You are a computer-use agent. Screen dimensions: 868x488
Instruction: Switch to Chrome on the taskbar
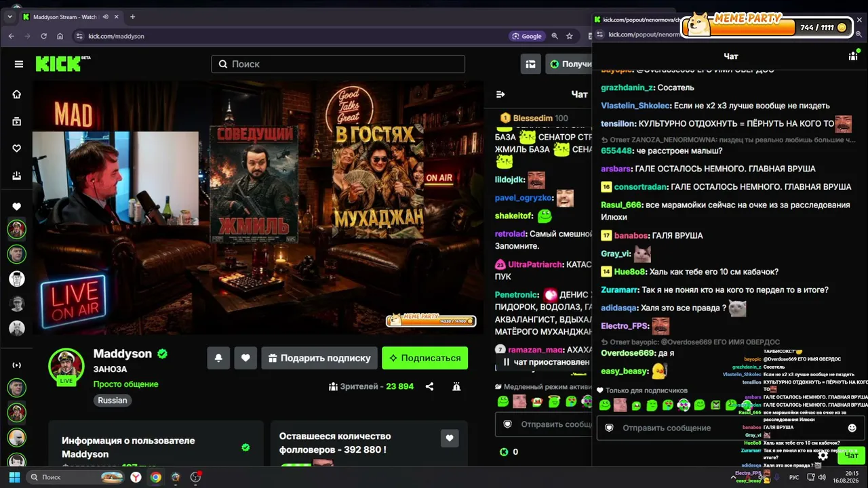coord(156,477)
